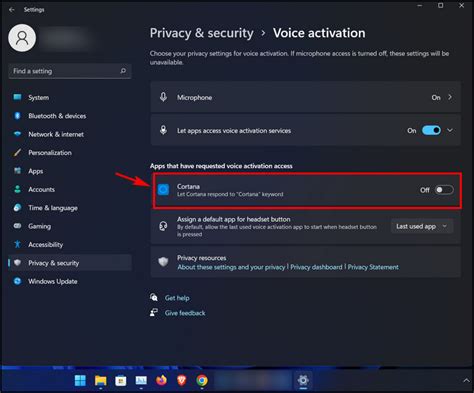Screen dimensions: 474x393
Task: Click the headset button icon
Action: tap(163, 226)
